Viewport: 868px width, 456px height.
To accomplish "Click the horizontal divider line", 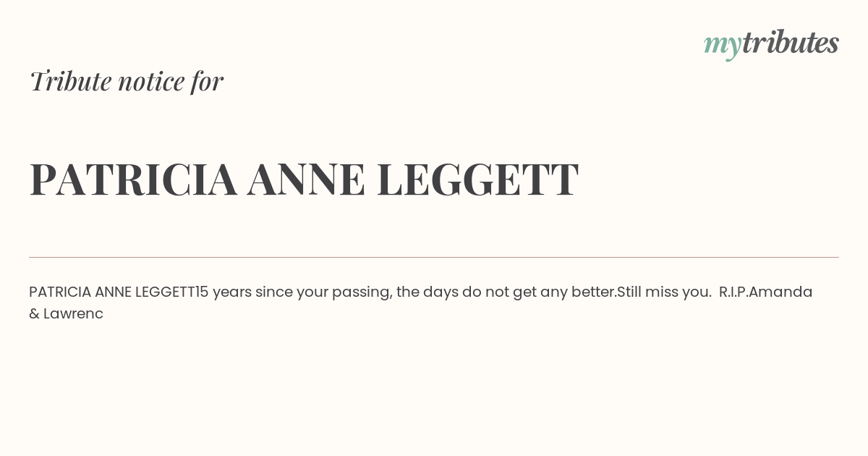I will [434, 257].
